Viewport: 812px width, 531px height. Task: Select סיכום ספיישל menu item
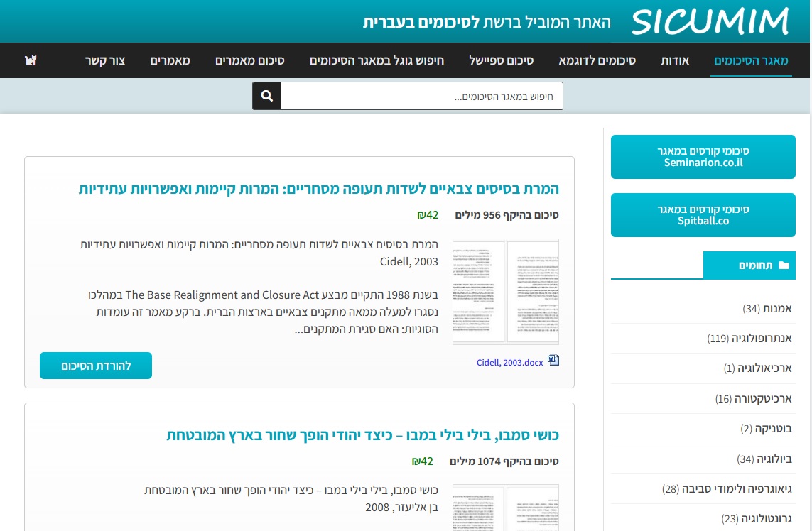(x=502, y=60)
